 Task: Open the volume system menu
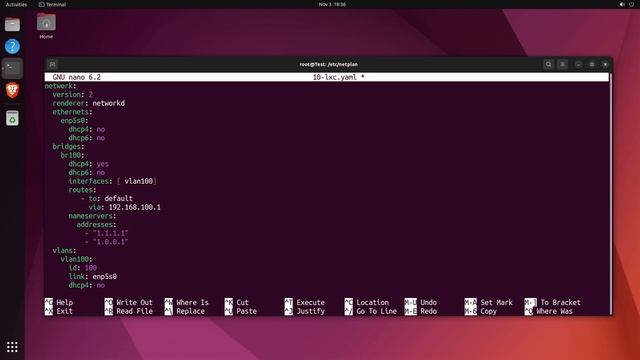click(622, 4)
